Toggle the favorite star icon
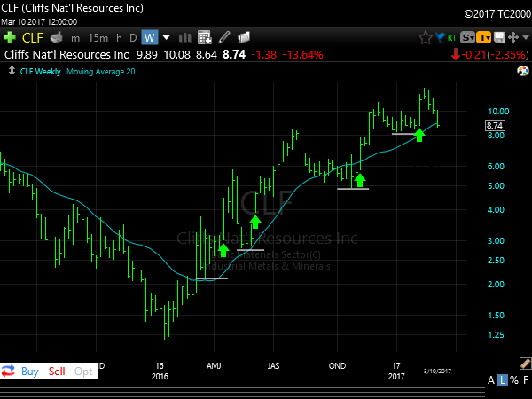 [425, 37]
